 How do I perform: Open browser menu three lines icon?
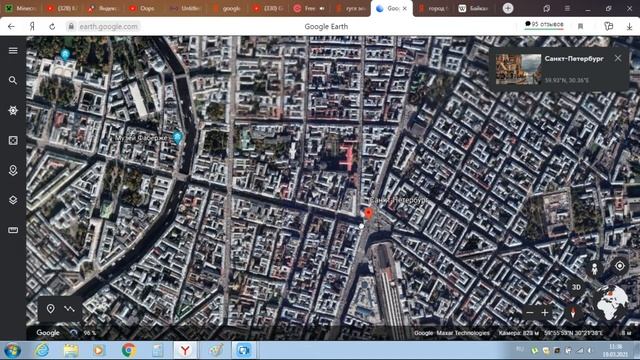567,8
